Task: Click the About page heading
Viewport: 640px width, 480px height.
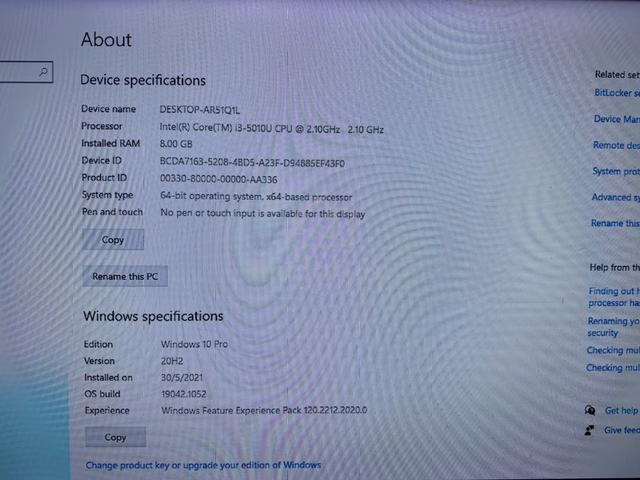Action: tap(106, 40)
